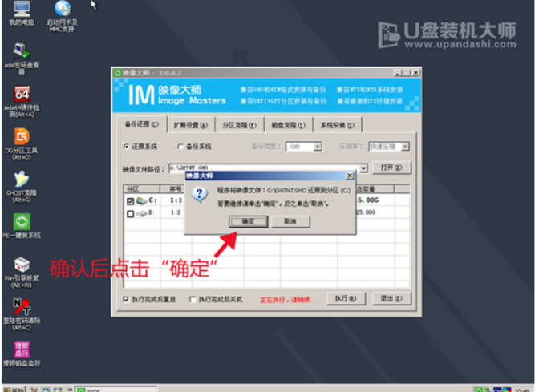This screenshot has width=535, height=392.
Task: Check the D: partition checkbox
Action: coord(131,213)
